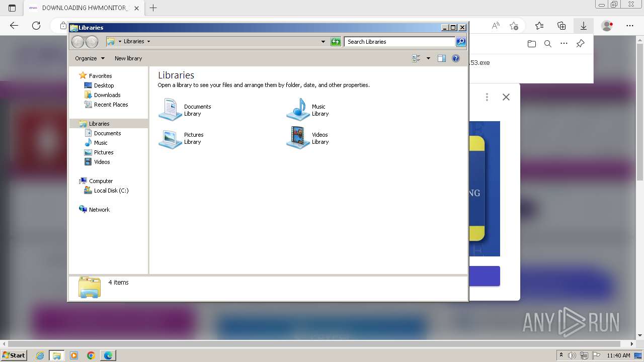Select Videos under Libraries tree
The width and height of the screenshot is (644, 362).
(x=102, y=162)
